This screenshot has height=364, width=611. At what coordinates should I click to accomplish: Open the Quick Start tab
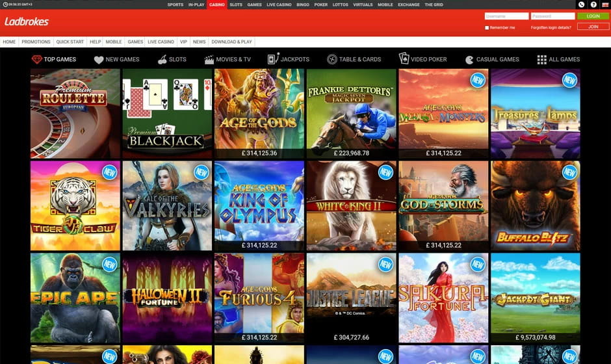(70, 42)
